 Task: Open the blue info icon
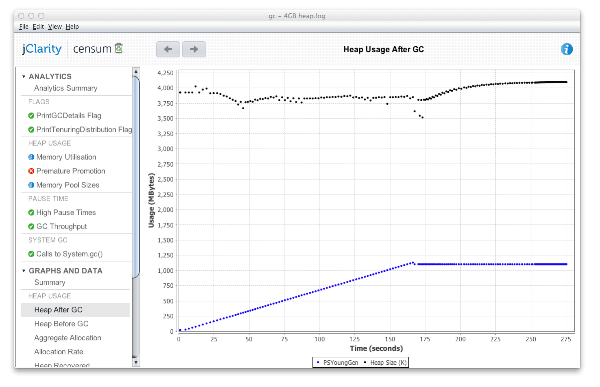pyautogui.click(x=567, y=49)
